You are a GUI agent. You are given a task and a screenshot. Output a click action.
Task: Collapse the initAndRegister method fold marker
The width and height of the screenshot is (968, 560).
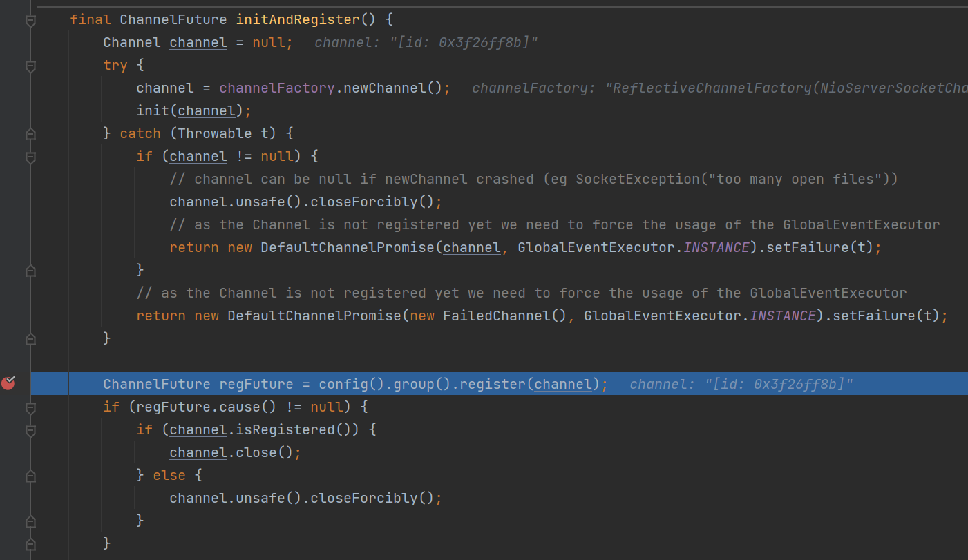(x=30, y=21)
